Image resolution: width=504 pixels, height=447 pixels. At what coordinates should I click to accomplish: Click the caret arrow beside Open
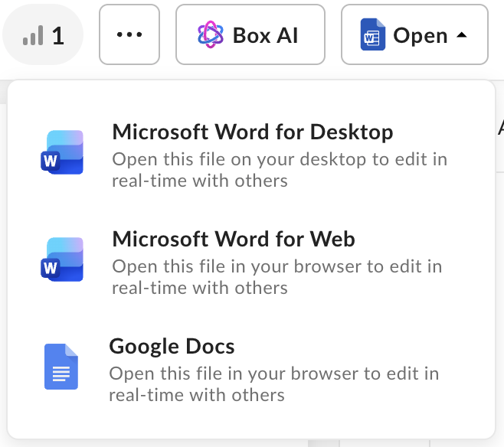462,34
